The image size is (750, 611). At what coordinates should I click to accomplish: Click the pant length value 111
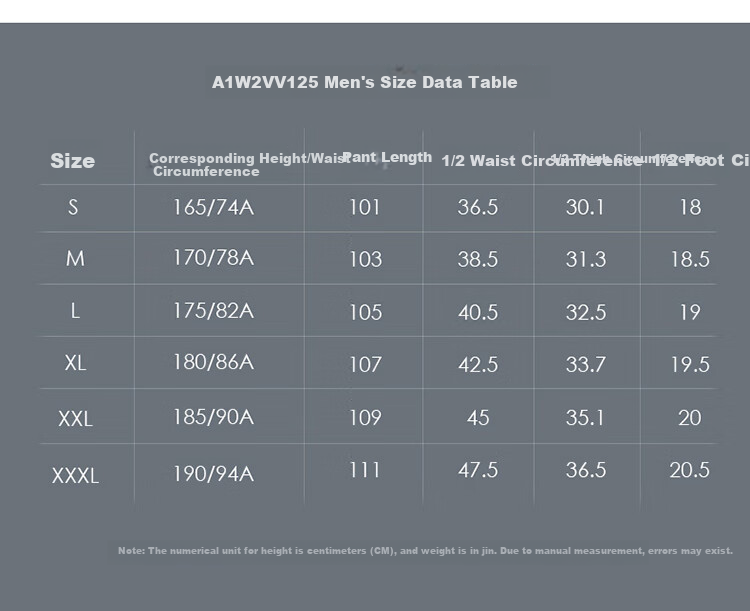(365, 470)
